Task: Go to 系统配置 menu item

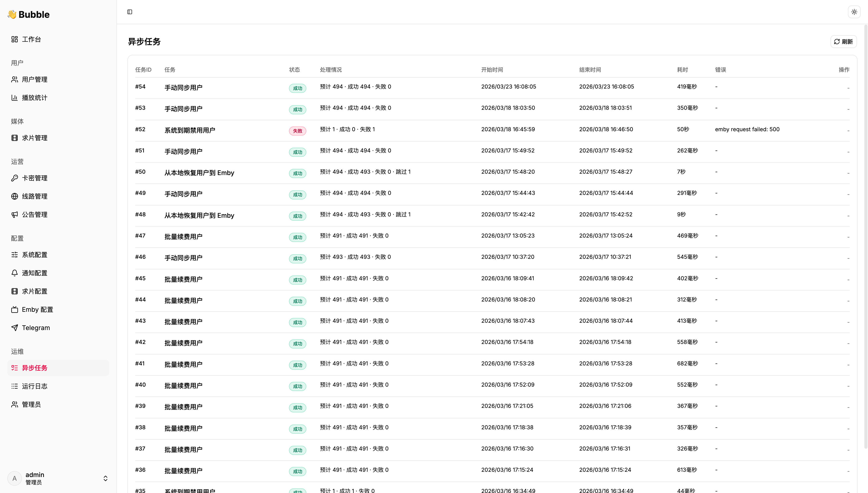Action: coord(34,255)
